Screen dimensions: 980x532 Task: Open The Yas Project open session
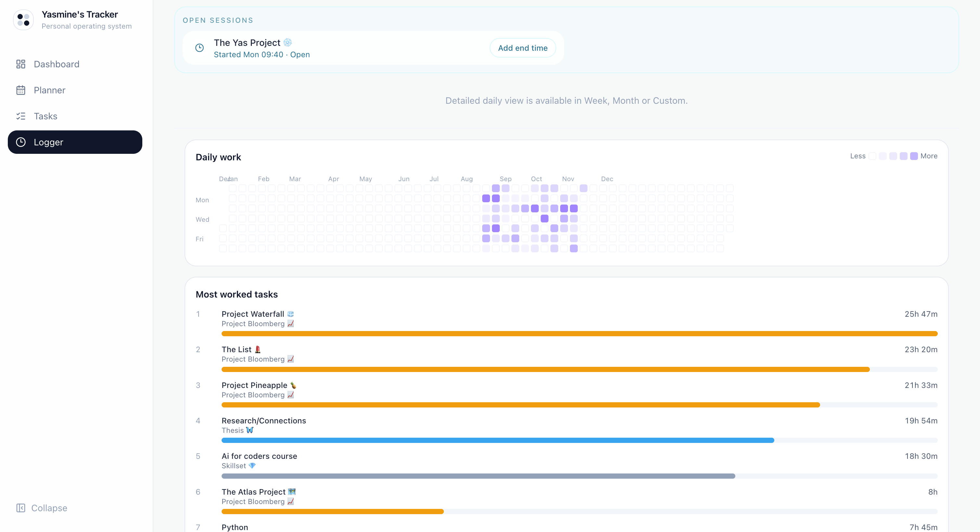pos(373,48)
